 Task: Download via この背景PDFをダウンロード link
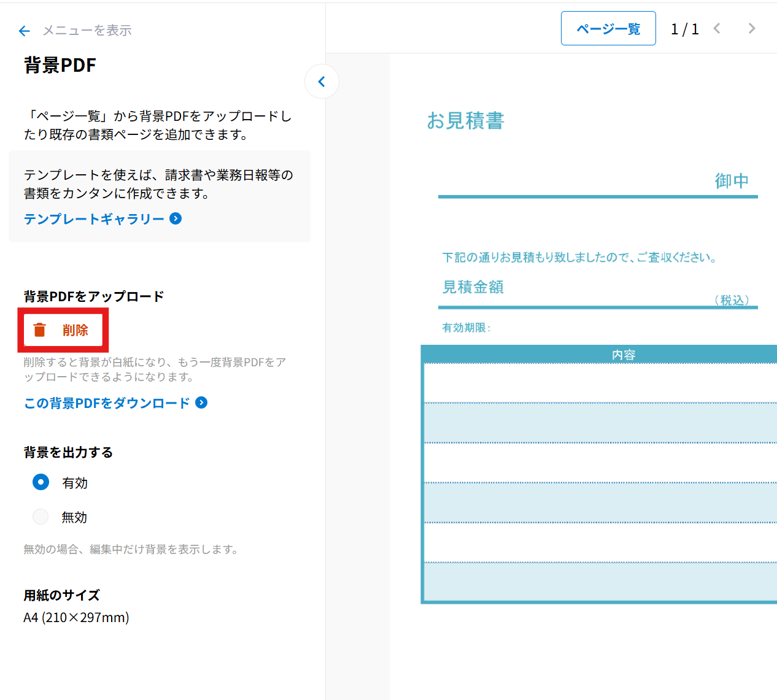pyautogui.click(x=107, y=403)
